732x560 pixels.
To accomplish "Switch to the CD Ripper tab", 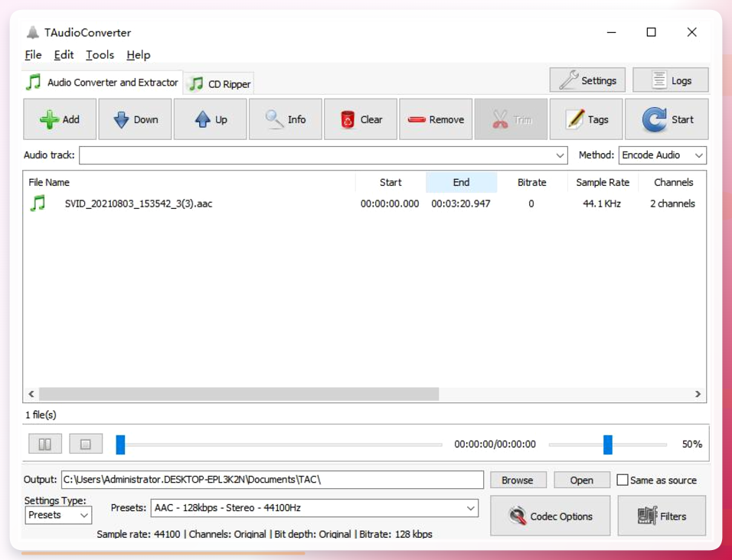I will (x=219, y=84).
